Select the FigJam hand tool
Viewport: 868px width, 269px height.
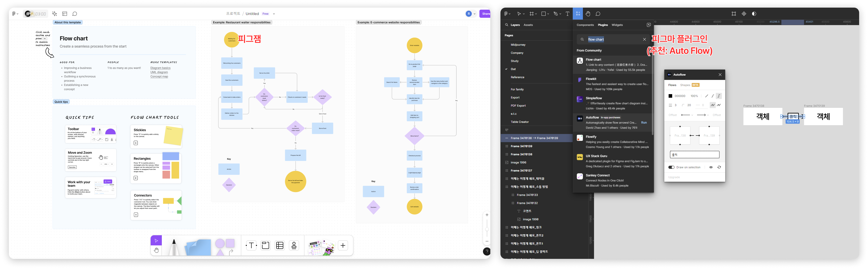(x=156, y=250)
